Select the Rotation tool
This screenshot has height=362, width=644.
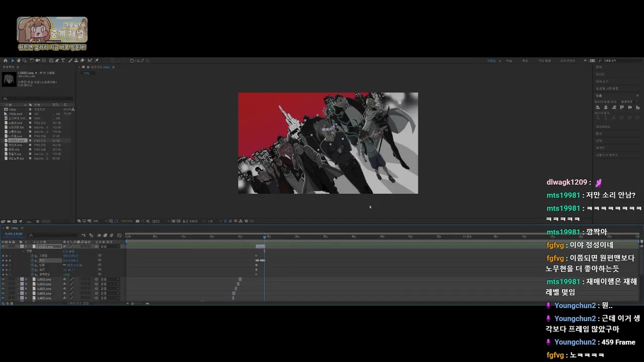(32, 60)
